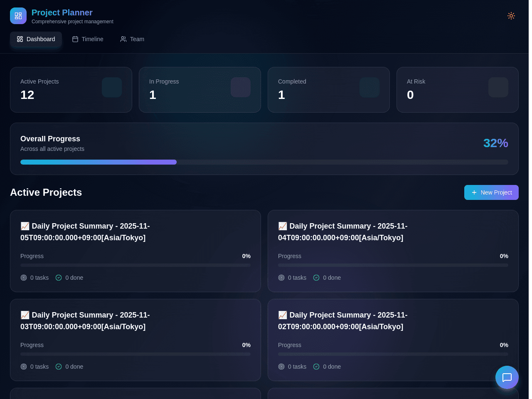Select "0 done" text on the 2025-11-04 card
This screenshot has width=532, height=399.
(332, 278)
